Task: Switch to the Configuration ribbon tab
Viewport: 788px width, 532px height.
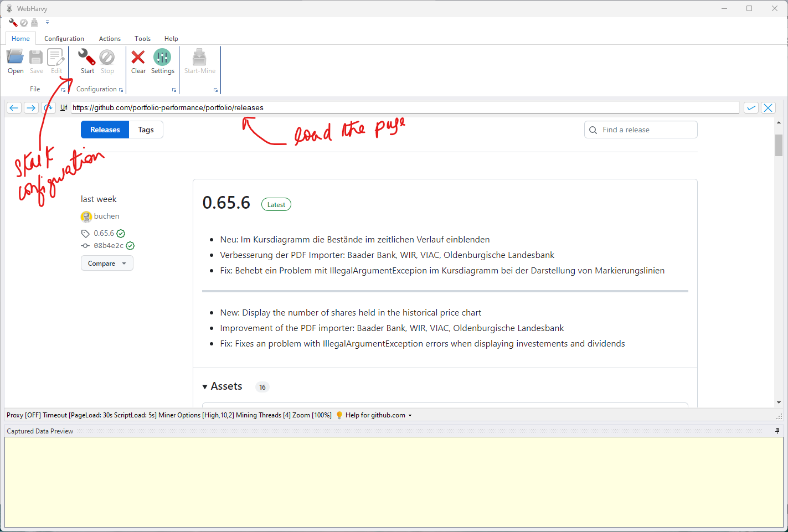Action: point(64,39)
